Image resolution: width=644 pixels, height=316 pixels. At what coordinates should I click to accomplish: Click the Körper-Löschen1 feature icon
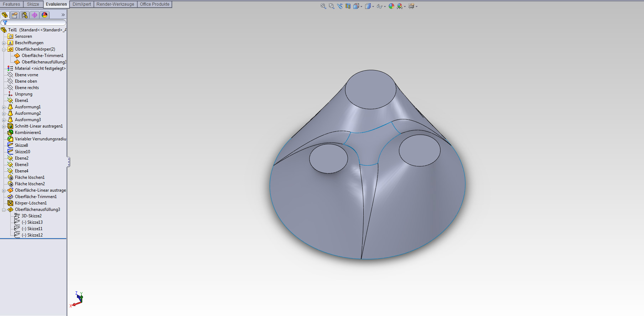10,203
